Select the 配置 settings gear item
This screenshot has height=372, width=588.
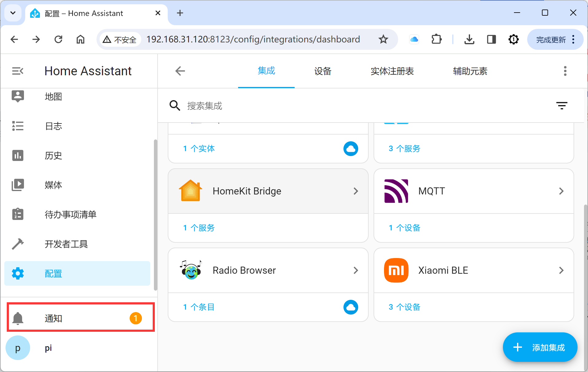[77, 273]
